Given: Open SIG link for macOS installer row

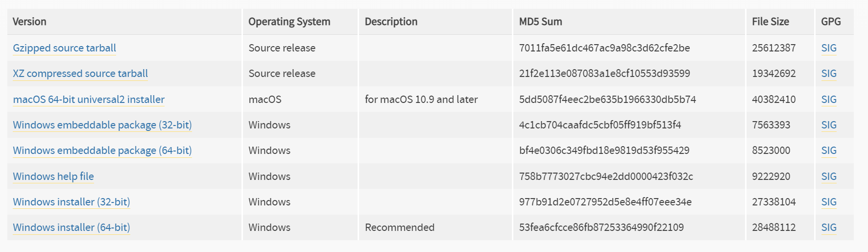Looking at the screenshot, I should pos(829,100).
